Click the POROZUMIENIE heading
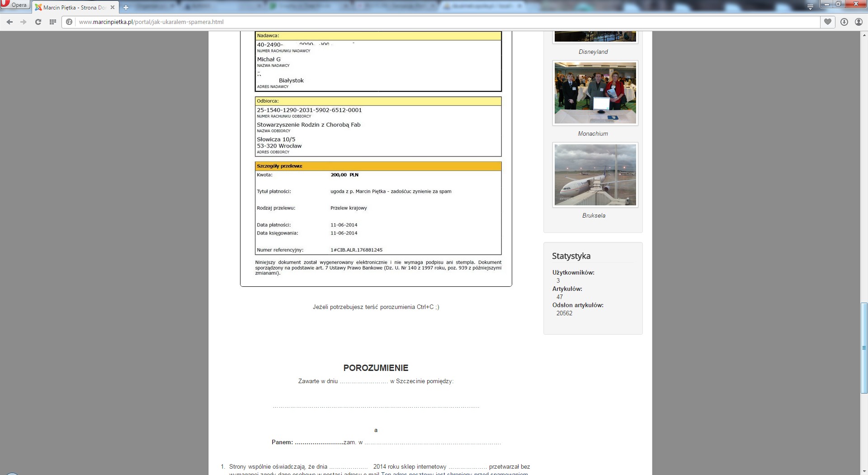 click(376, 368)
